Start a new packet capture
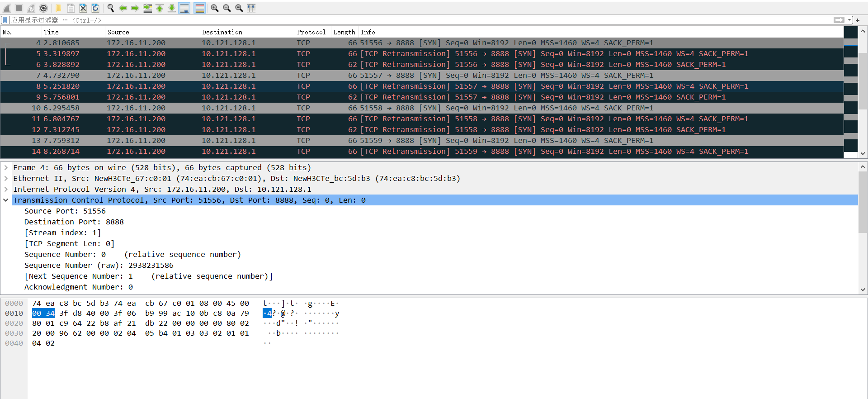Viewport: 868px width, 399px height. (x=7, y=8)
